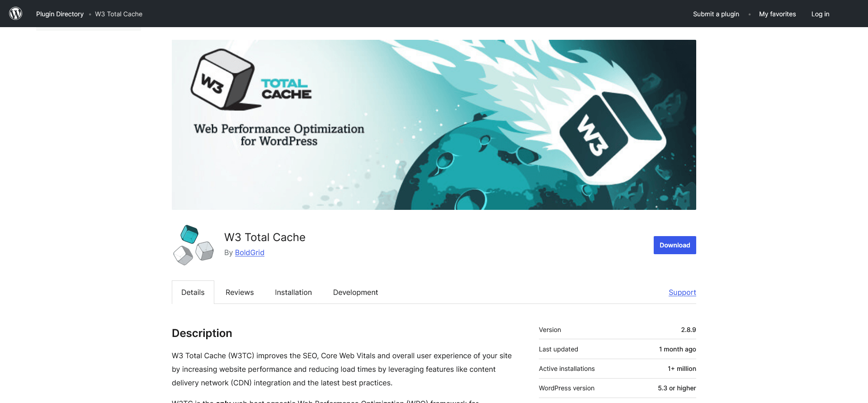This screenshot has height=403, width=868.
Task: Click the '5.3 or higher' value
Action: click(677, 388)
